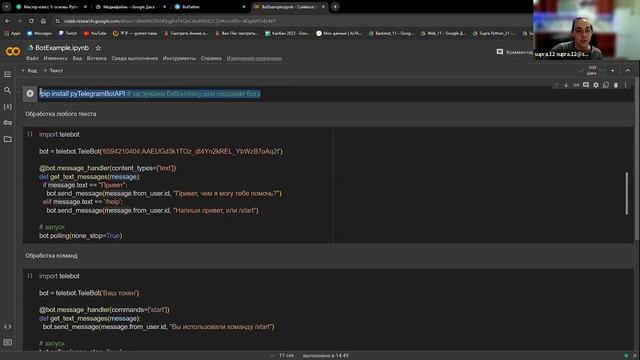Open the Messages bookmark

coord(40,33)
